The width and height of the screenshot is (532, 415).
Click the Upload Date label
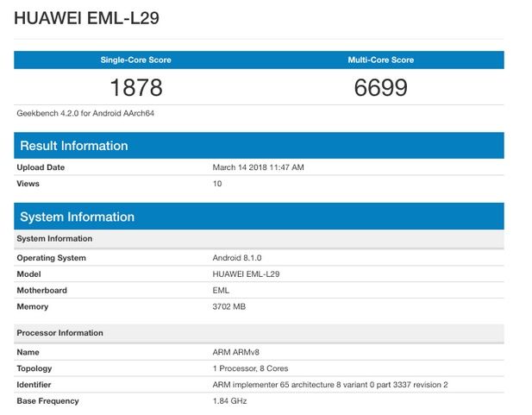pos(41,167)
